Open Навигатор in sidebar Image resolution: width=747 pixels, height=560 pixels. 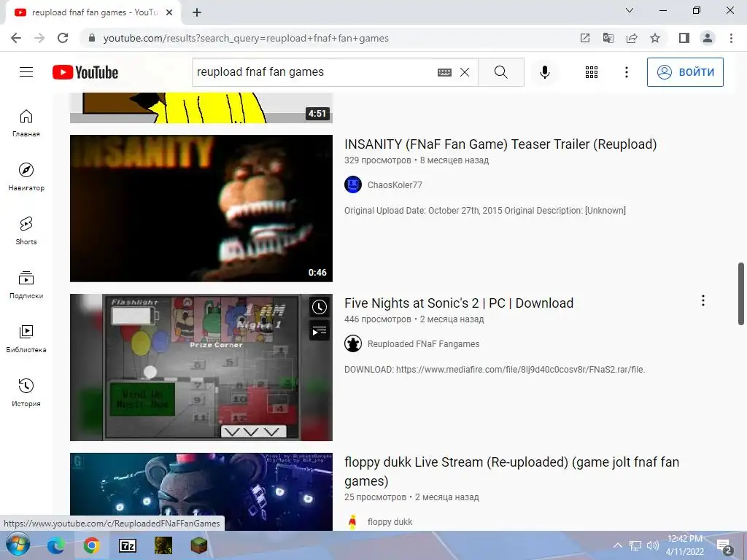tap(26, 177)
